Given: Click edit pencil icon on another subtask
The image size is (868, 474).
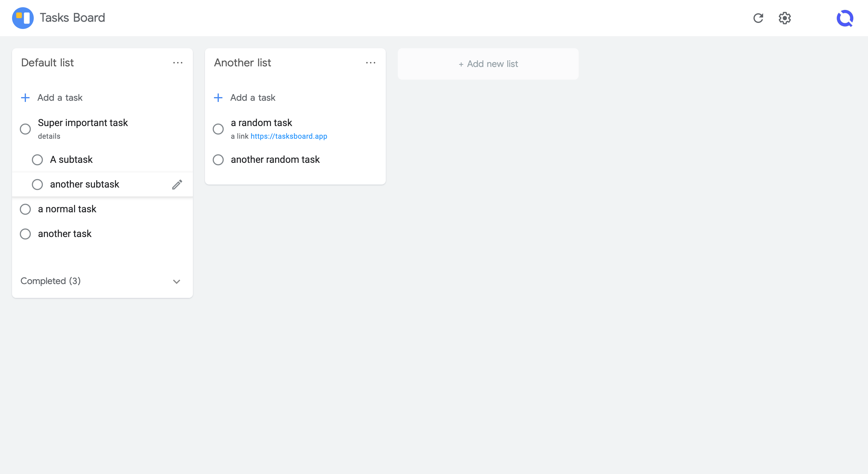Looking at the screenshot, I should click(x=177, y=185).
